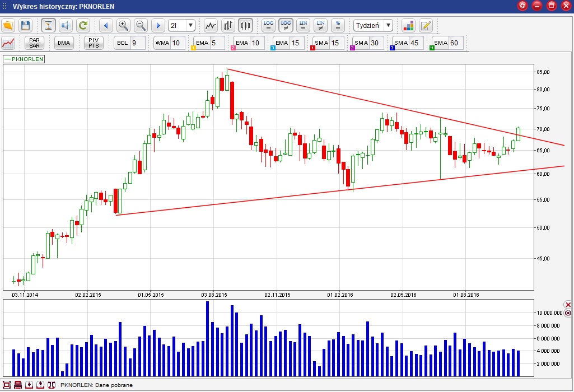Screen dimensions: 574x392
Task: Zoom out with the magnifier minus icon
Action: [x=141, y=25]
